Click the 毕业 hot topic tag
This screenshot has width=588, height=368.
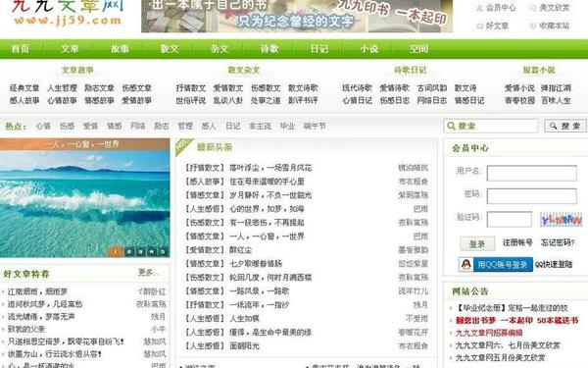coord(287,126)
